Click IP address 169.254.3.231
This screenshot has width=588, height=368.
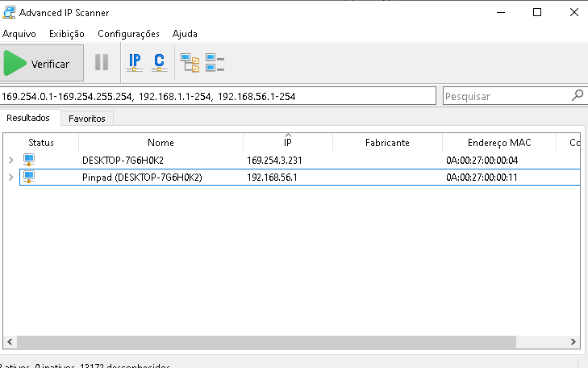(x=274, y=160)
